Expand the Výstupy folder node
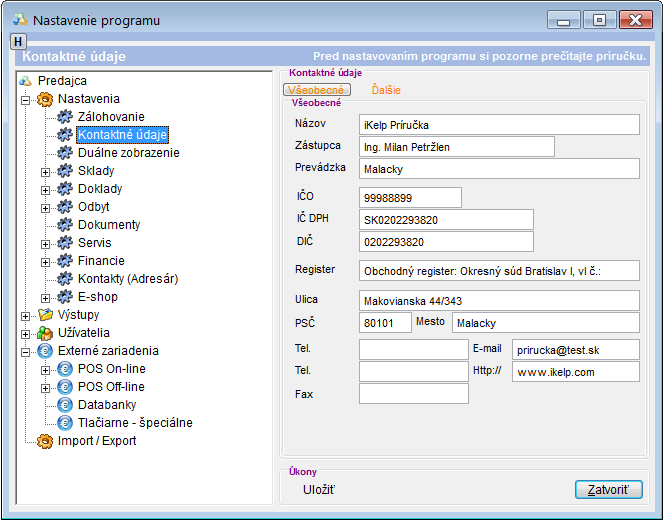663x520 pixels. click(x=24, y=315)
